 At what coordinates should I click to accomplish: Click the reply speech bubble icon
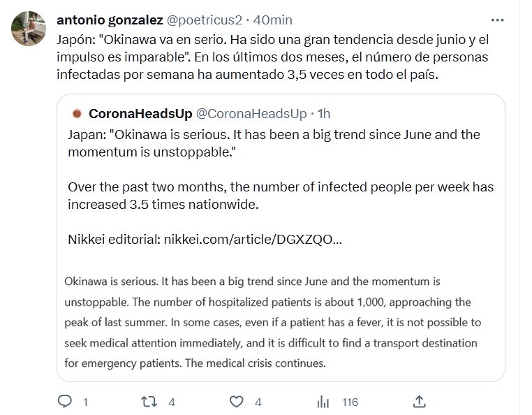[x=64, y=402]
